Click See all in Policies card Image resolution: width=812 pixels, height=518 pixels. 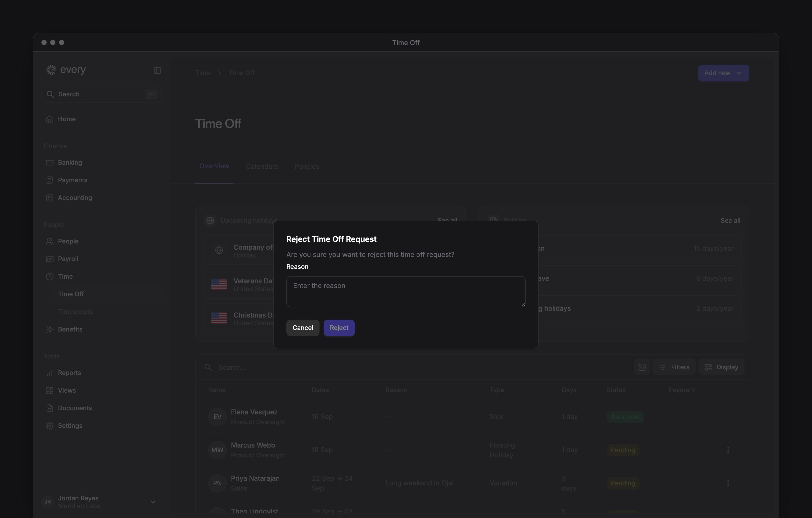coord(730,221)
